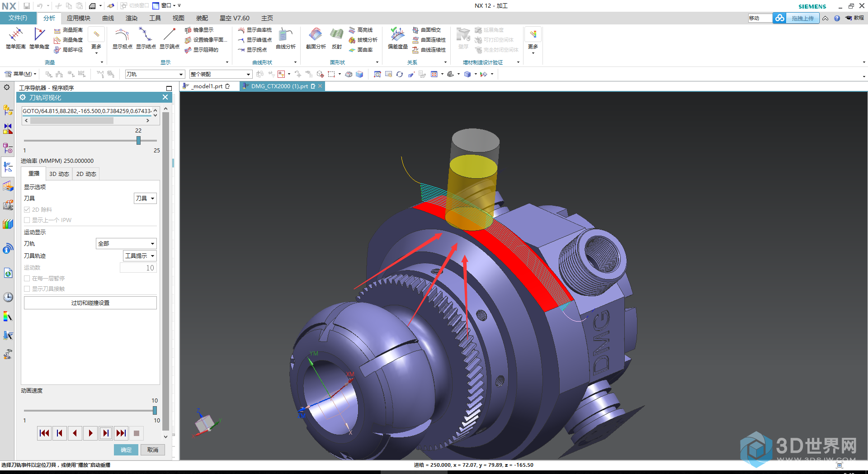Click the help question mark icon
The image size is (868, 474).
(837, 18)
